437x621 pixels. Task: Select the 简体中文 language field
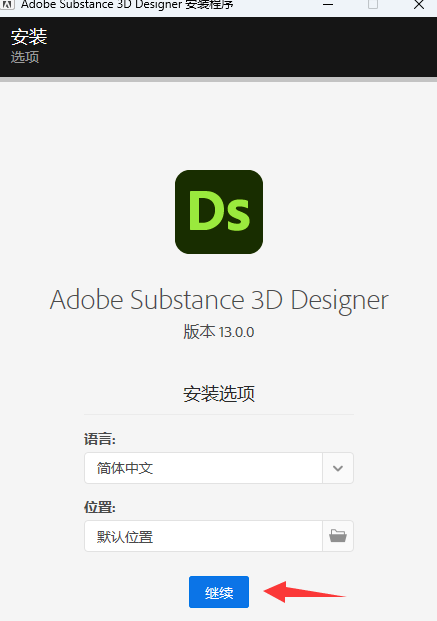pyautogui.click(x=203, y=468)
